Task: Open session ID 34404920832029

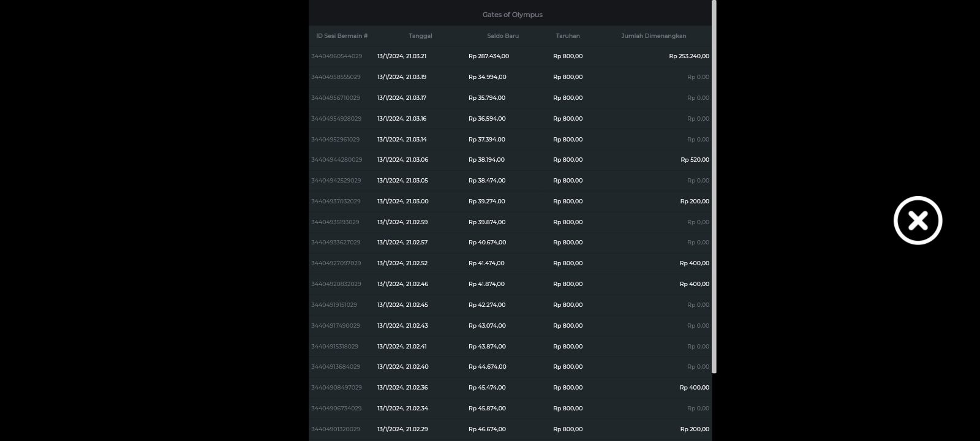Action: [336, 284]
